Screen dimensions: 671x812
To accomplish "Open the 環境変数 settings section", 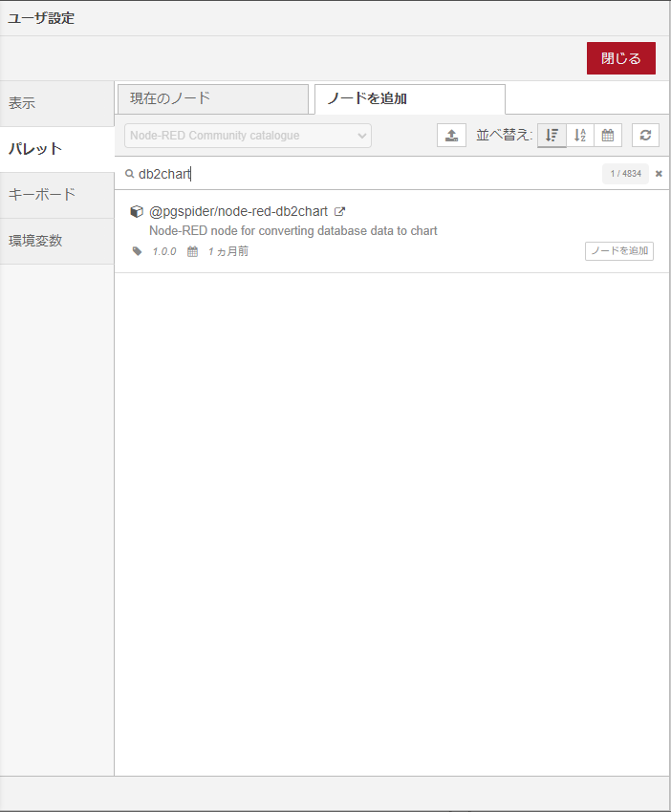I will pyautogui.click(x=57, y=241).
